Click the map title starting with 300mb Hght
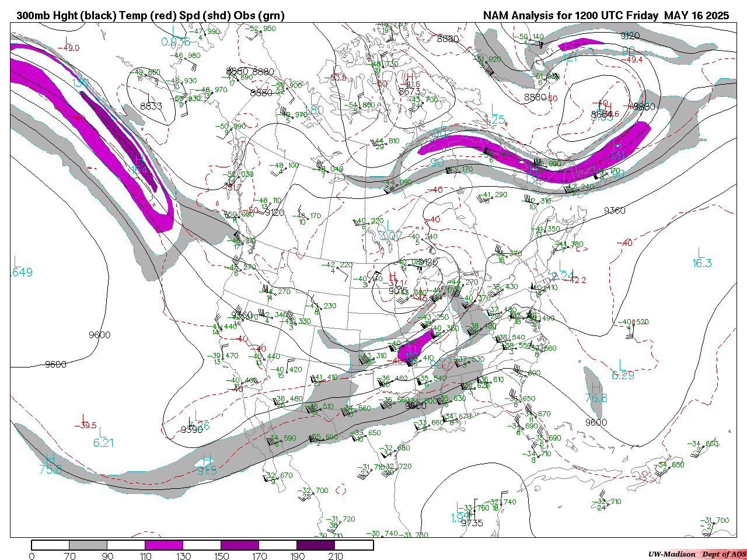The height and width of the screenshot is (560, 747). tap(150, 16)
